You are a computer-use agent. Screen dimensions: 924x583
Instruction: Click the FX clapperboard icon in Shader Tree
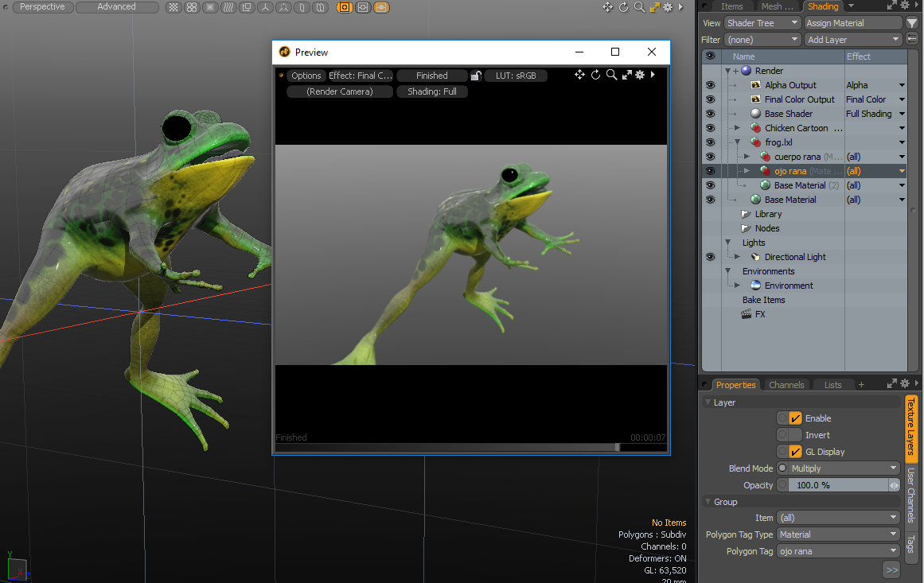pyautogui.click(x=747, y=314)
